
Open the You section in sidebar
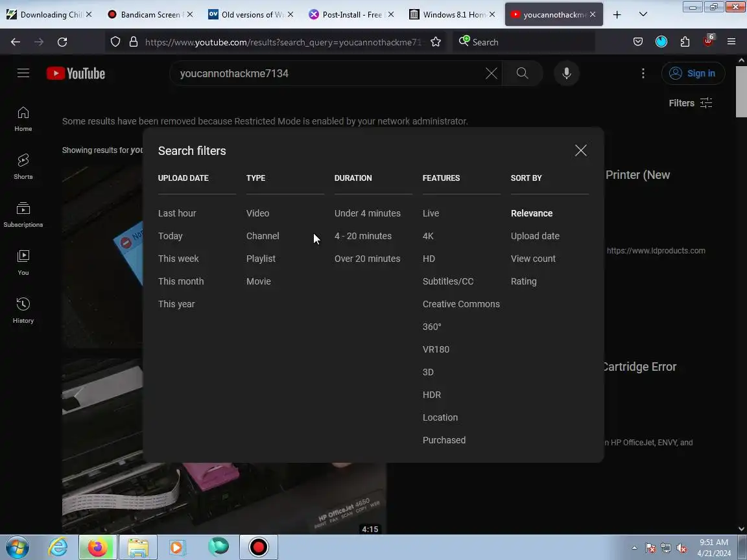pos(23,263)
